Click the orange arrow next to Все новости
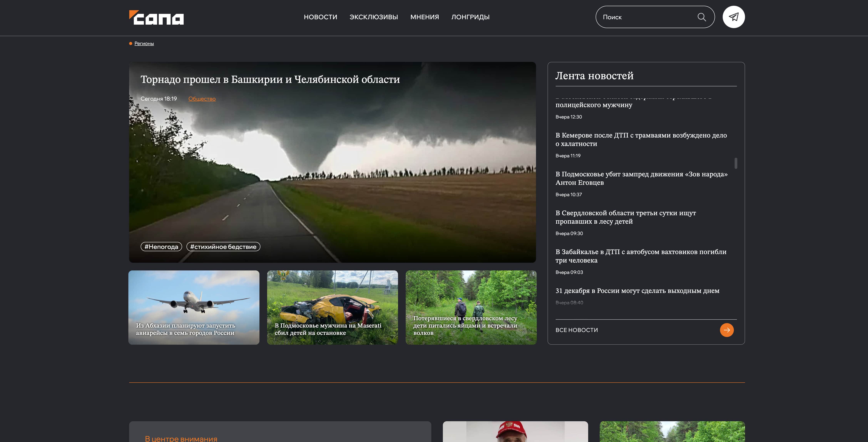The image size is (868, 442). pyautogui.click(x=727, y=330)
